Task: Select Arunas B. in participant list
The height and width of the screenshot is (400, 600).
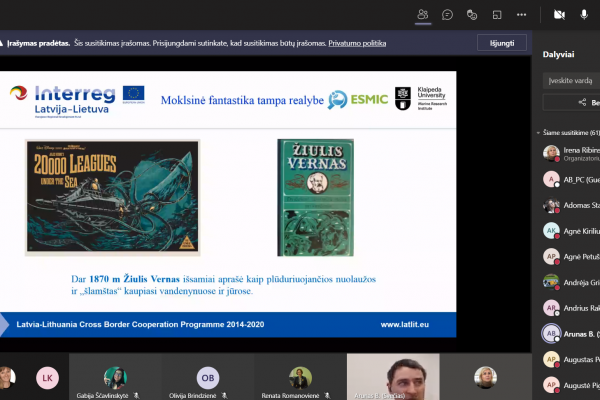Action: (x=571, y=334)
